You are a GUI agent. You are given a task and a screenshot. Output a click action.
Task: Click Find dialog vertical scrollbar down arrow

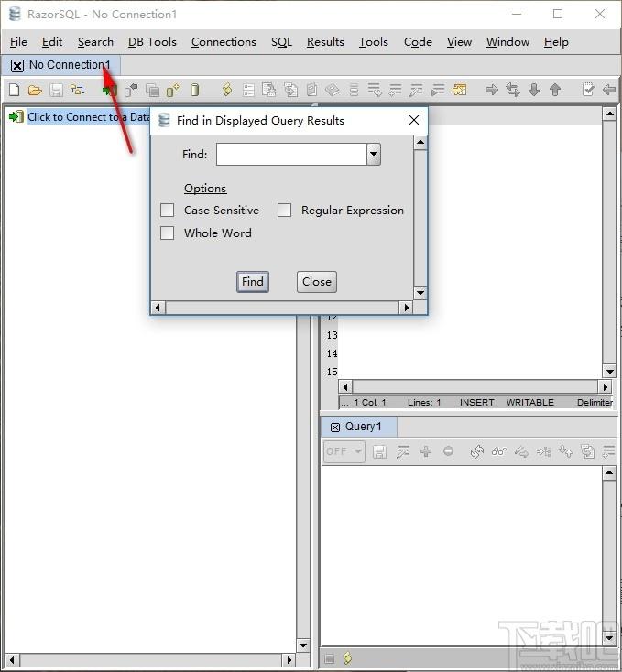(420, 293)
